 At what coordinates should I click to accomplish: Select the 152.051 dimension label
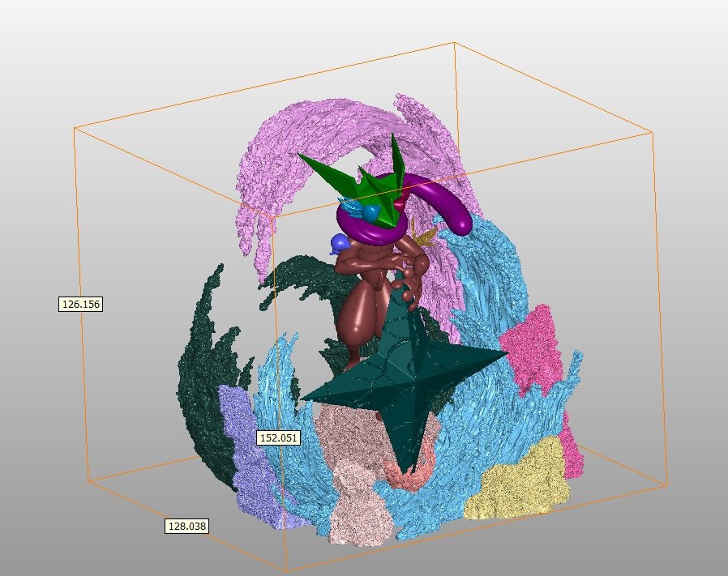[x=278, y=437]
